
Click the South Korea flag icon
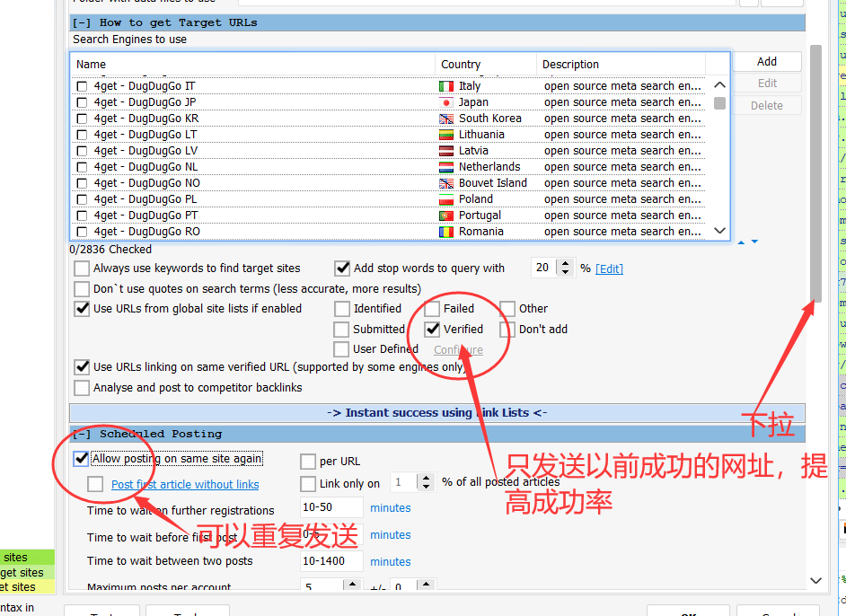[x=446, y=118]
